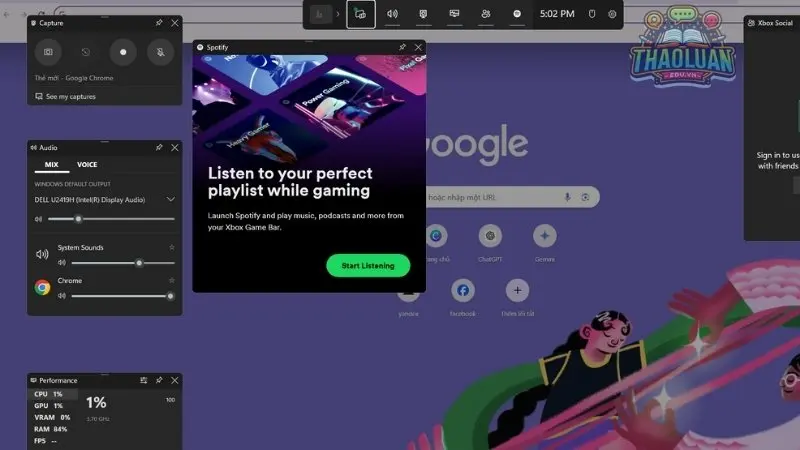Favorite System Sounds with the star icon
The height and width of the screenshot is (450, 800).
tap(171, 247)
